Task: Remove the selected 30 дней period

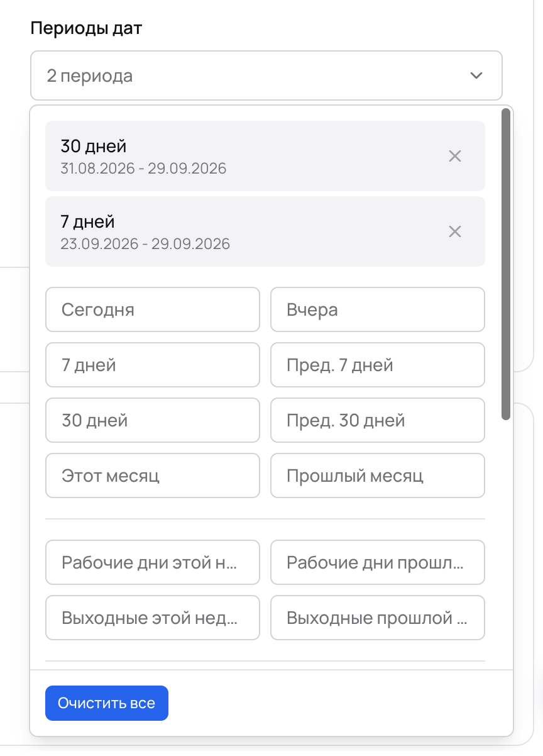Action: coord(455,156)
